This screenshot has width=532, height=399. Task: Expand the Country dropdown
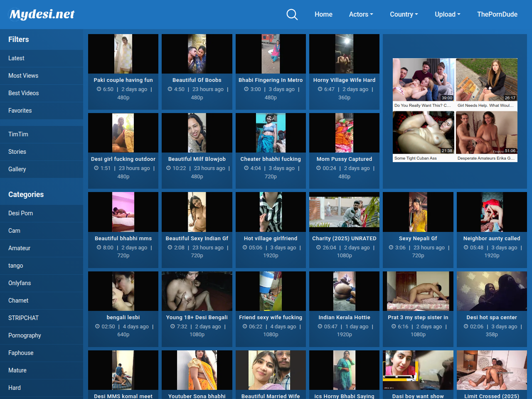point(404,15)
